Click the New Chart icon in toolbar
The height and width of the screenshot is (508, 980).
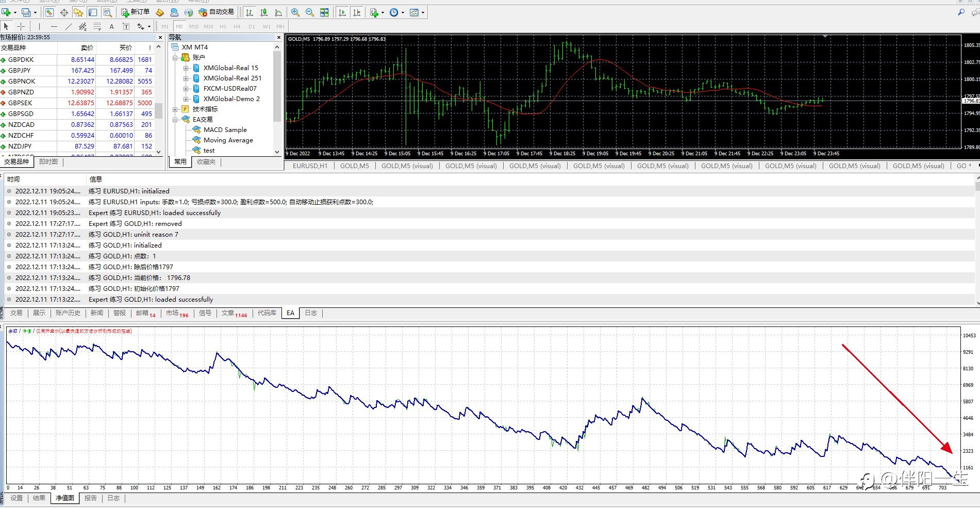coord(7,12)
